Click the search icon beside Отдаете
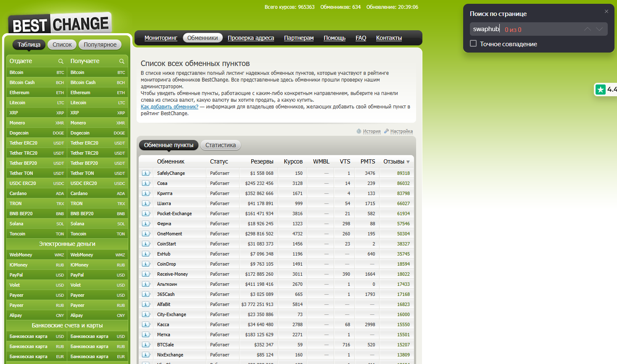 (x=61, y=61)
